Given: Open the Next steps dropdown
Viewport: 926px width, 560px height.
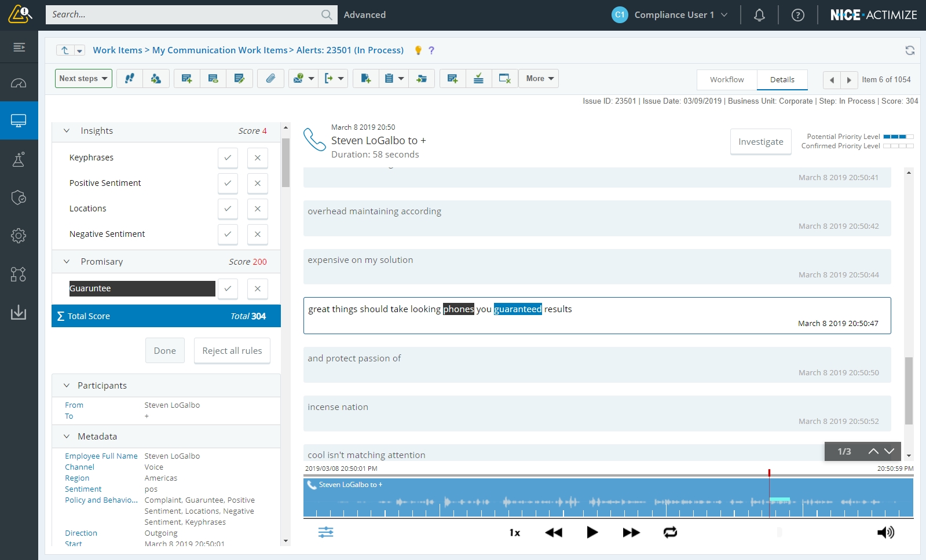Looking at the screenshot, I should click(x=83, y=79).
